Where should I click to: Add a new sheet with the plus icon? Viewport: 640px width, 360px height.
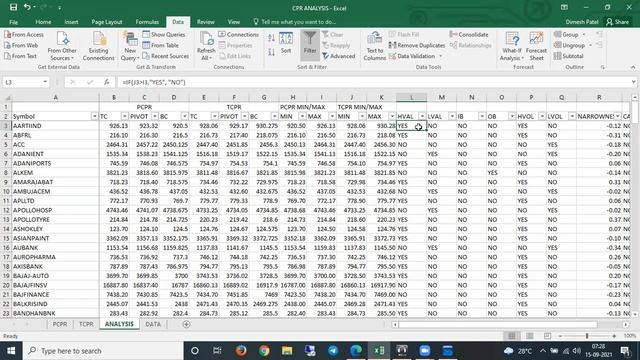pos(187,324)
